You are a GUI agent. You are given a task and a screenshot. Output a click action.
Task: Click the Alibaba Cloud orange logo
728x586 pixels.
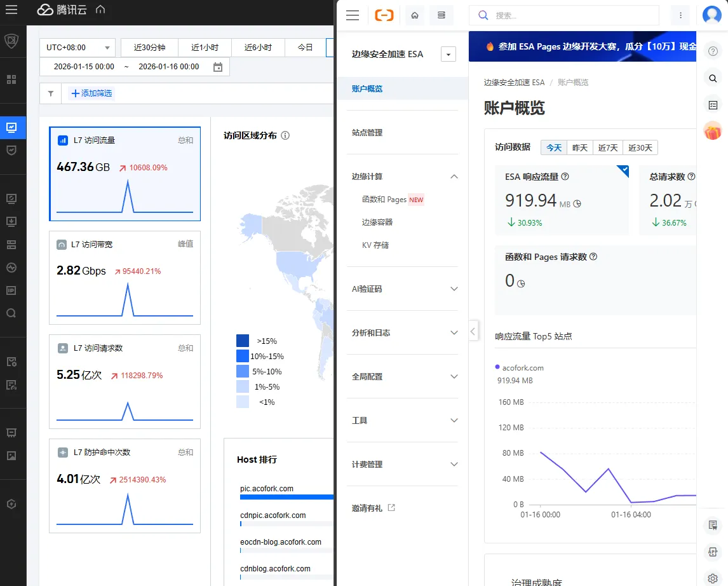point(384,15)
